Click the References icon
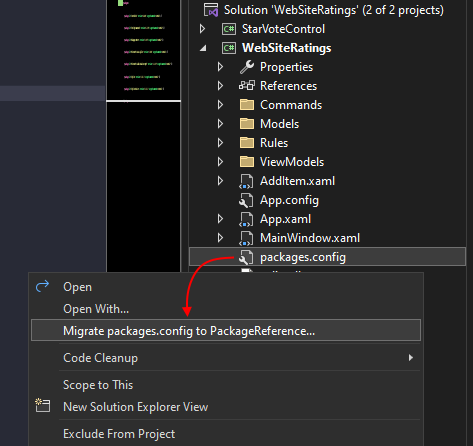 click(247, 86)
